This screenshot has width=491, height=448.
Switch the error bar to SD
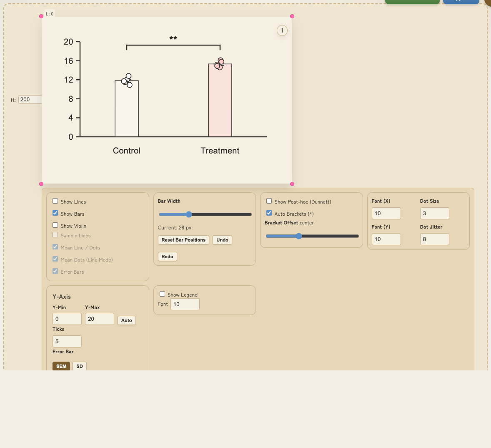pos(80,366)
